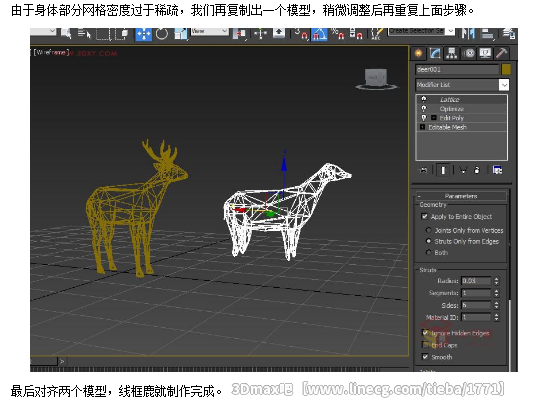Viewport: 544px width, 408px height.
Task: Click the Mirror tool icon
Action: pyautogui.click(x=468, y=34)
